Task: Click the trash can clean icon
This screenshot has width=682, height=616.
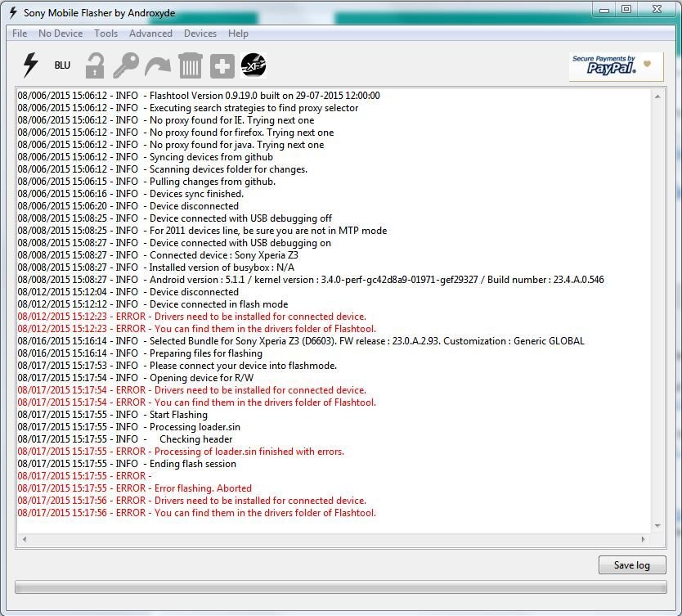Action: pos(191,65)
